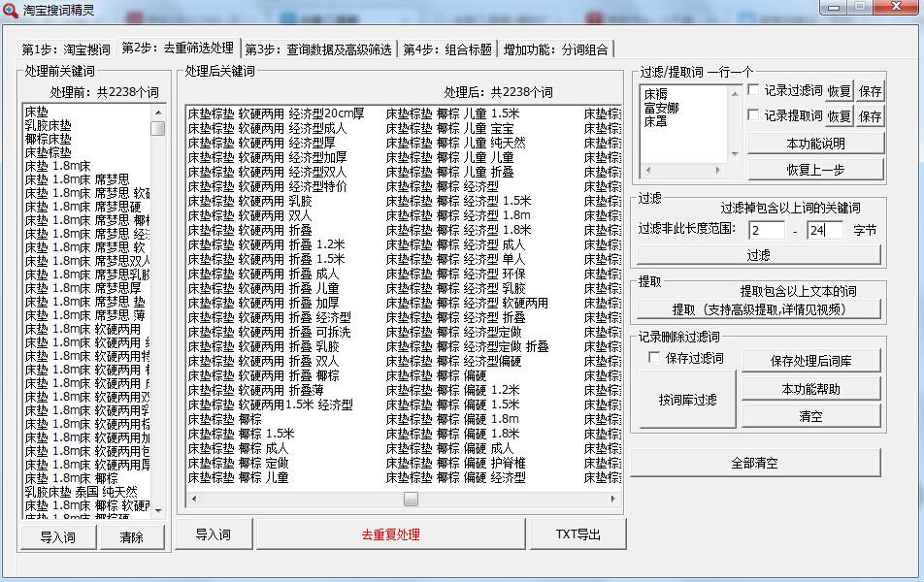The image size is (924, 582).
Task: Click the 处理前关键词 vertical scrollbar thumb
Action: 158,128
